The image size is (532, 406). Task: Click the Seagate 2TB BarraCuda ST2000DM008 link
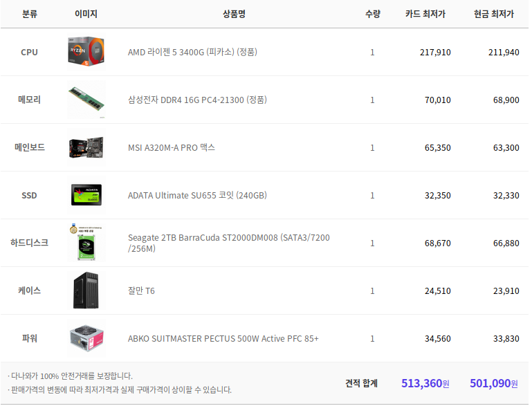[229, 243]
